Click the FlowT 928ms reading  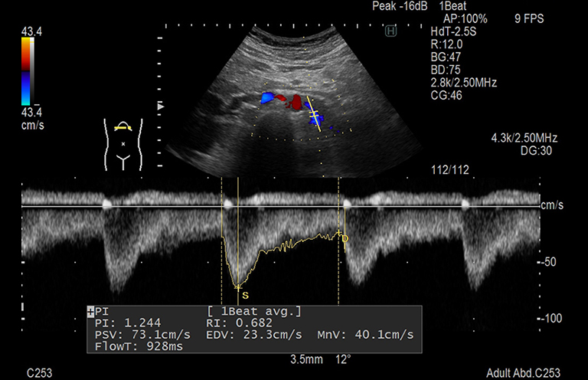click(x=139, y=346)
